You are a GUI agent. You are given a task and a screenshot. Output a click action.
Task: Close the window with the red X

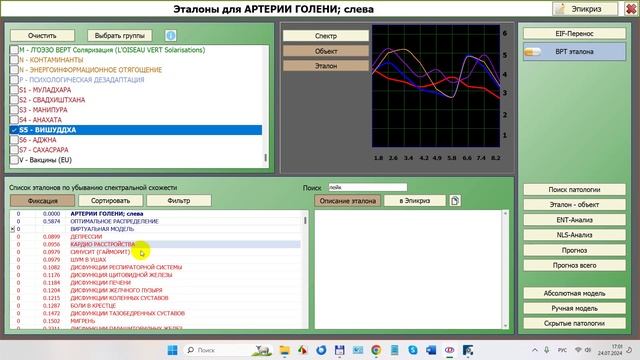[631, 9]
